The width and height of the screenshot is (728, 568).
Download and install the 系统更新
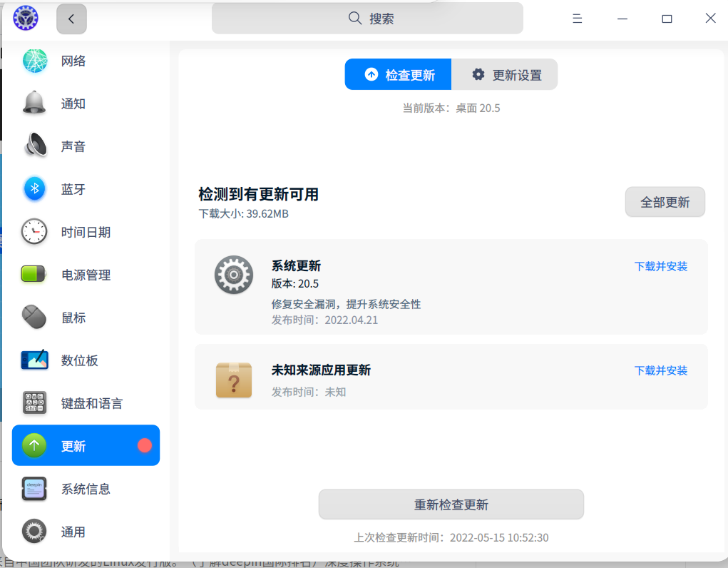[660, 266]
